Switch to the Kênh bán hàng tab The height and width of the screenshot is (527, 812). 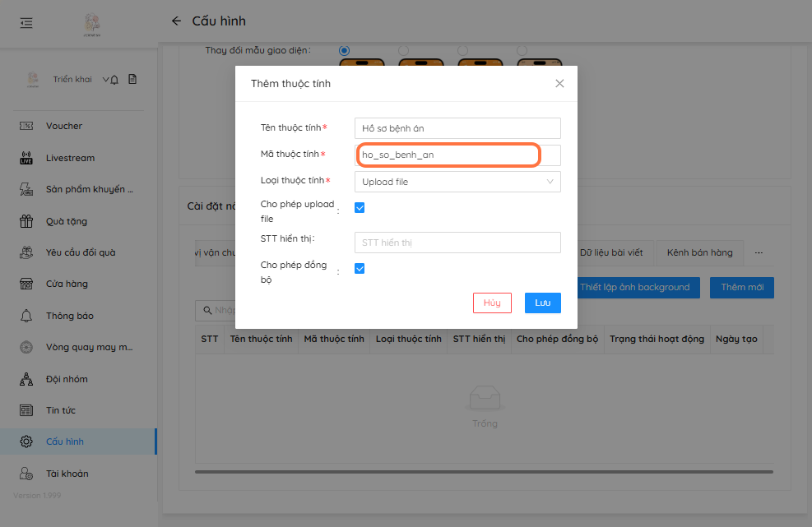tap(699, 253)
